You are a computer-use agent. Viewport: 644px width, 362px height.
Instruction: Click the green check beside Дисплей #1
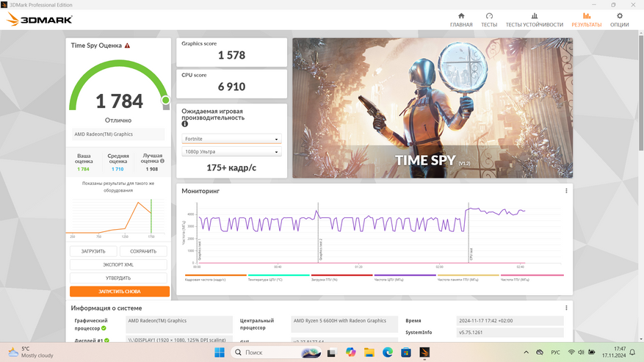pos(106,340)
